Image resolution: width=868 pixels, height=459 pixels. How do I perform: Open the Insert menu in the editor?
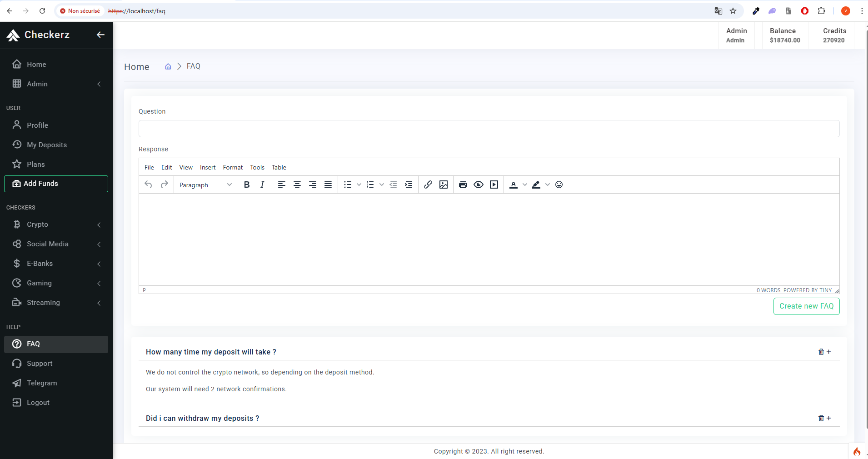click(x=208, y=167)
